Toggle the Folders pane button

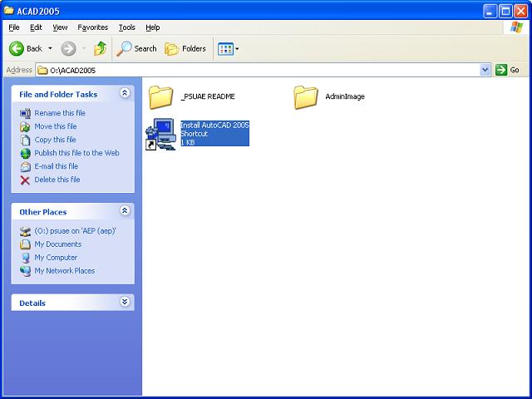[x=185, y=49]
